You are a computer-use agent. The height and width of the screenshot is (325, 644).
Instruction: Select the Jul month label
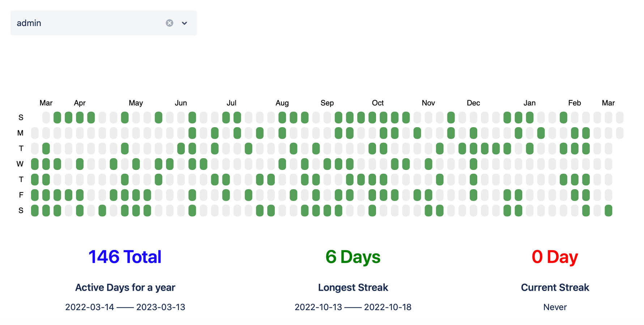(x=231, y=103)
